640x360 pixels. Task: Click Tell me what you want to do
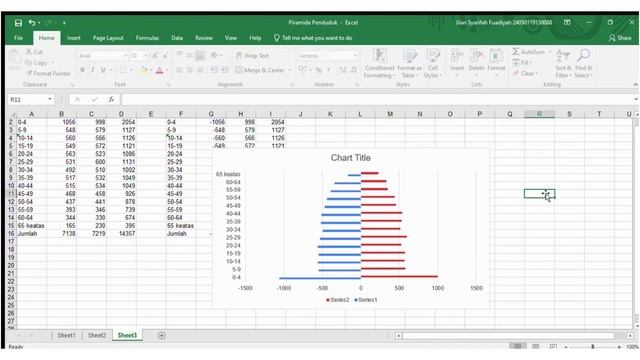click(x=313, y=38)
